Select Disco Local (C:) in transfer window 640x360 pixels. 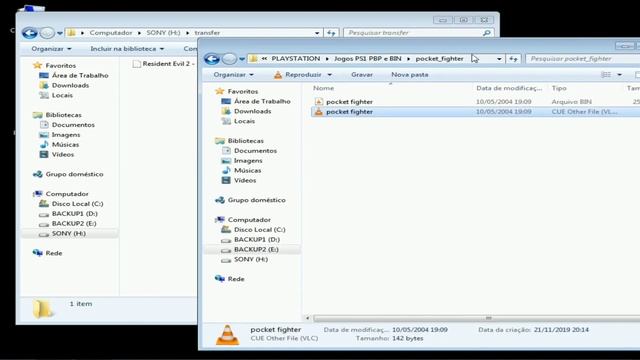click(77, 204)
